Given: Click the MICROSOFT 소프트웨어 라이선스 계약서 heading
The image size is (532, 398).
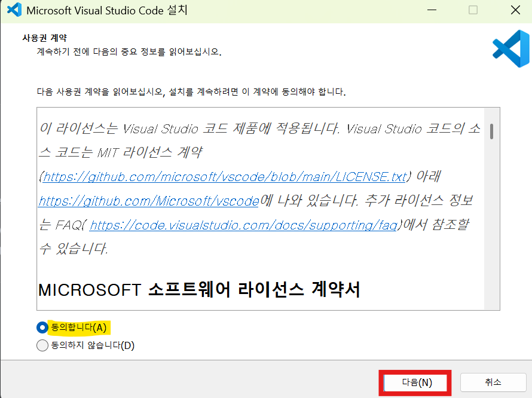Looking at the screenshot, I should [x=199, y=290].
